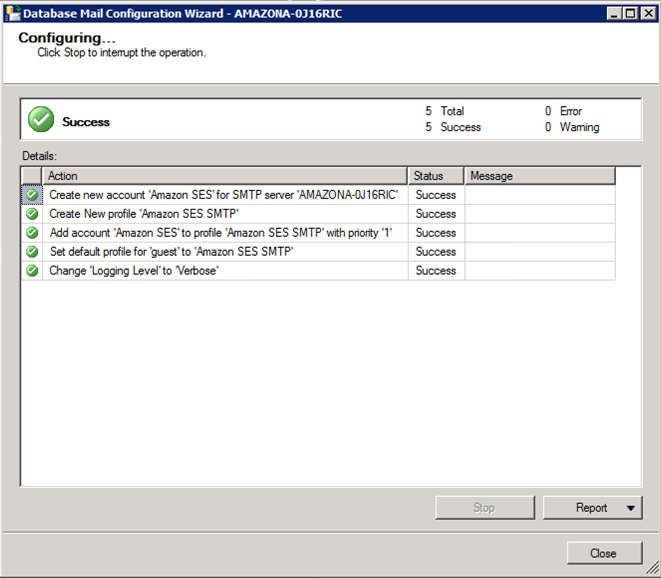Click Success status in 'Set default profile' row
This screenshot has width=661, height=578.
436,252
